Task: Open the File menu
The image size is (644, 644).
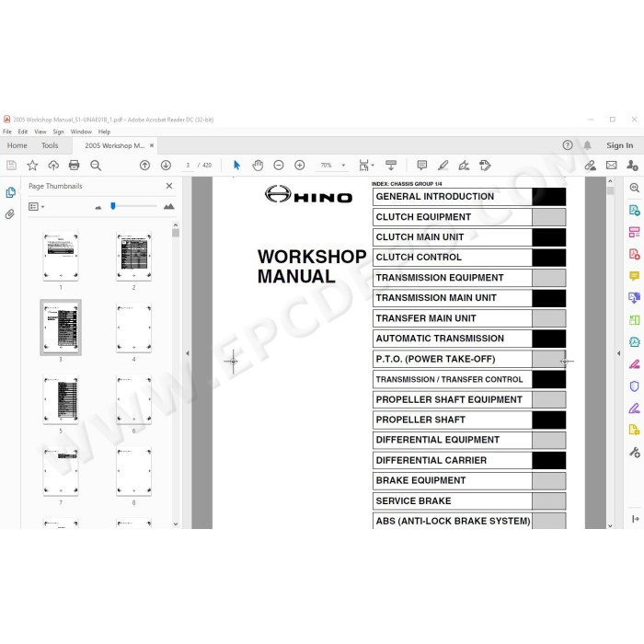Action: (x=7, y=132)
